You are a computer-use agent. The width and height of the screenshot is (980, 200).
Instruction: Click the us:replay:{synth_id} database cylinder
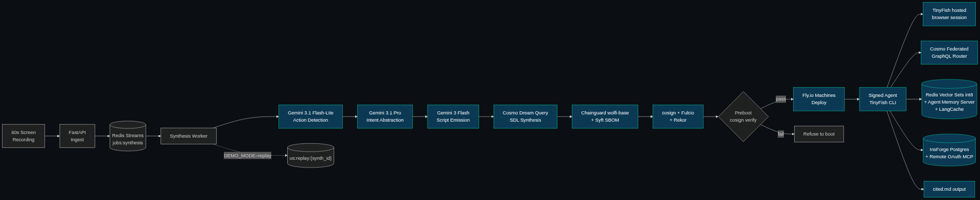pyautogui.click(x=310, y=156)
